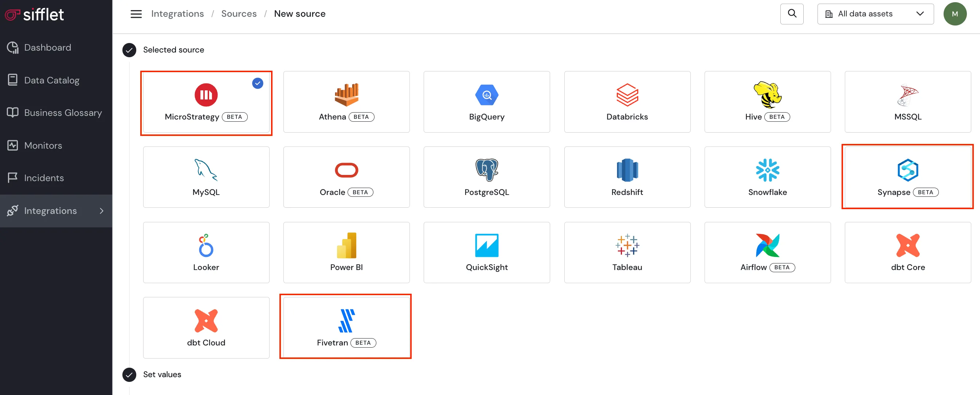Select the Tableau source icon
This screenshot has width=980, height=395.
click(627, 245)
